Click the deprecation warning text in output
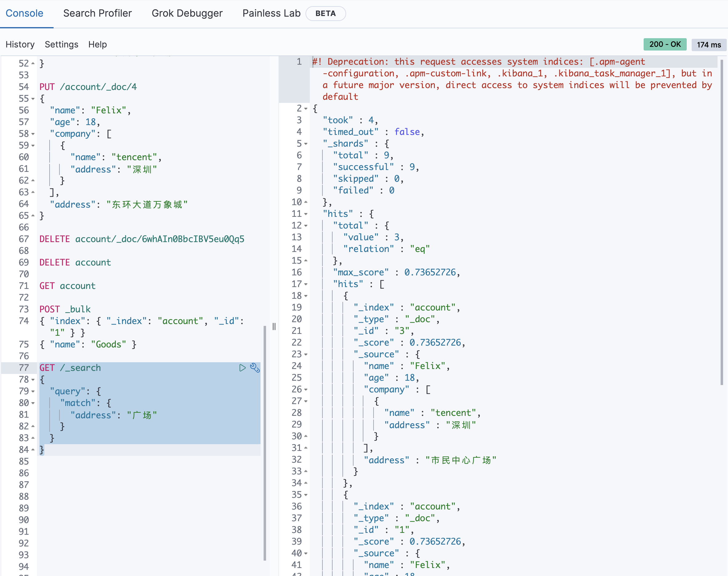Image resolution: width=728 pixels, height=576 pixels. (x=512, y=79)
